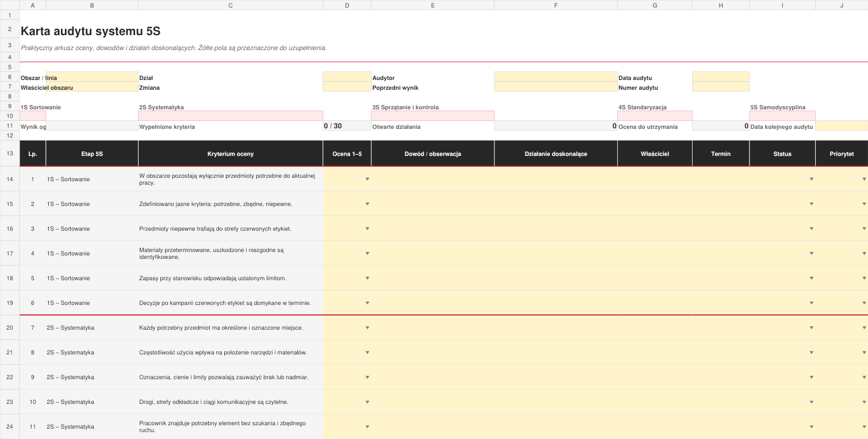868x439 pixels.
Task: Click the 'Karta audytu systemu 5S' title
Action: pos(91,32)
